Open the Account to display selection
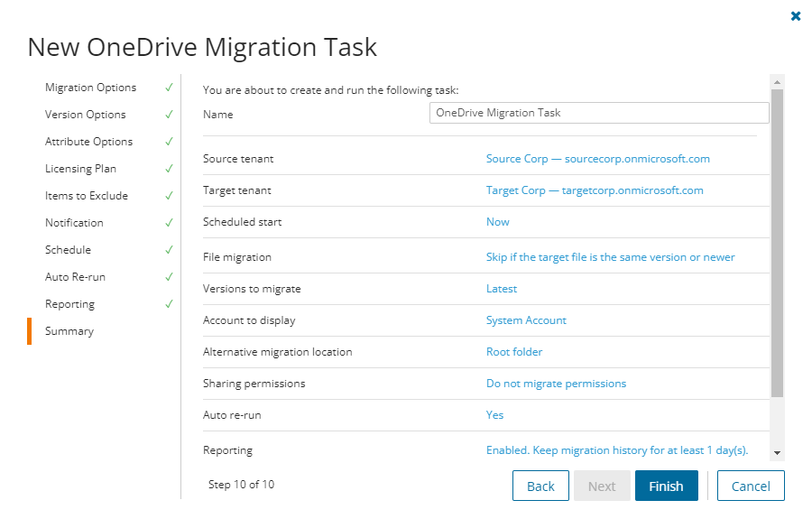 pyautogui.click(x=526, y=320)
